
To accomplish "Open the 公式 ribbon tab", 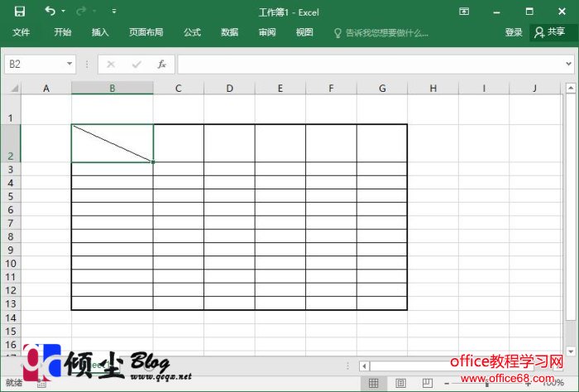I will [x=193, y=32].
